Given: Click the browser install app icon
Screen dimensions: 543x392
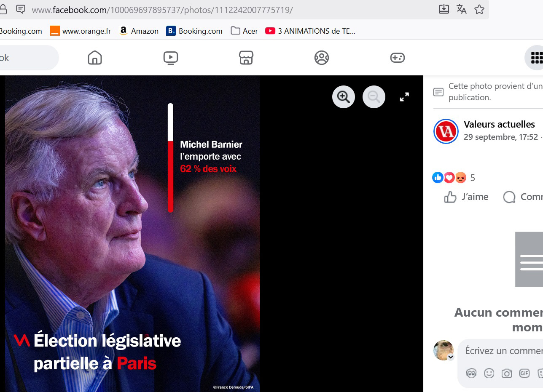Looking at the screenshot, I should point(444,9).
